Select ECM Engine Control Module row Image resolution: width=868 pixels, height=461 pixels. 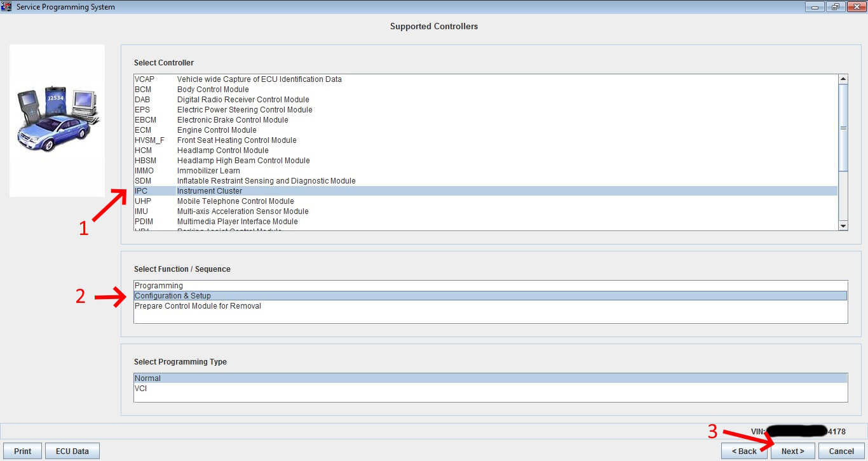pos(485,130)
